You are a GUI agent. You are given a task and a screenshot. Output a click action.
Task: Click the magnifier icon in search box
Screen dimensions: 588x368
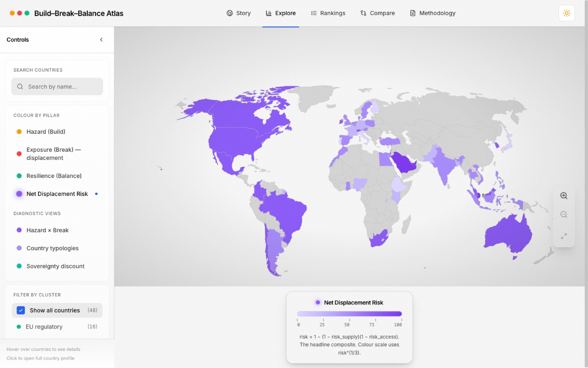[x=20, y=86]
